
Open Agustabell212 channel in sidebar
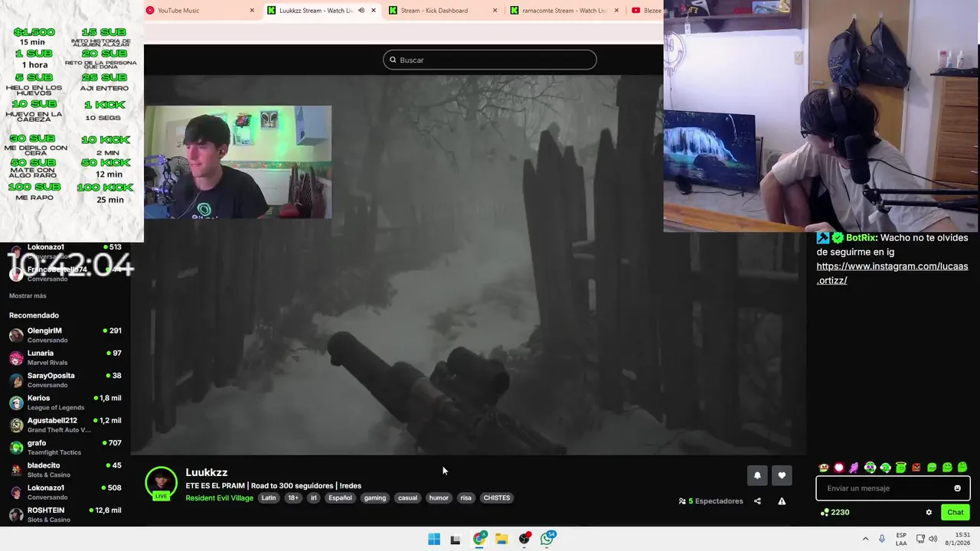[65, 425]
